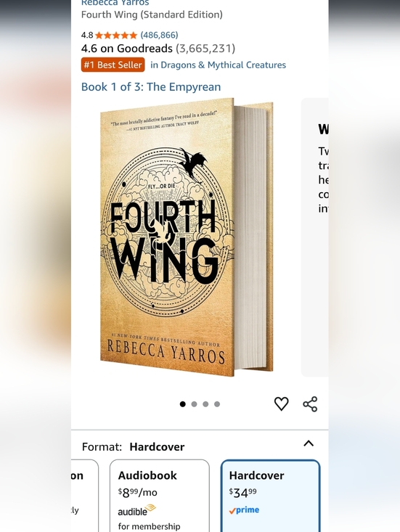The width and height of the screenshot is (400, 532).
Task: Open Book 1 of 3: The Empyrean series
Action: tap(151, 87)
